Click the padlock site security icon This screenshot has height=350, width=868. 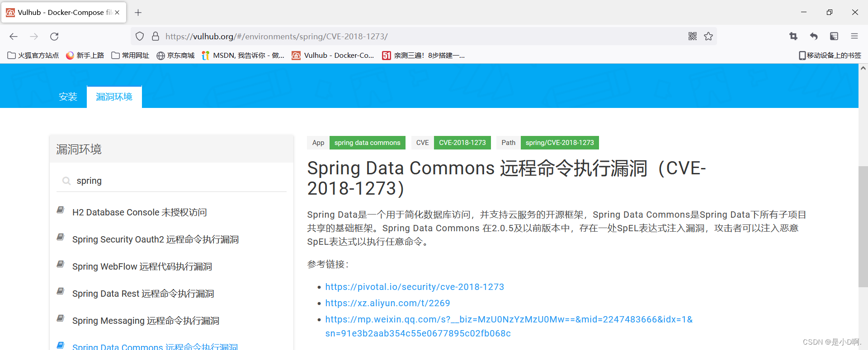coord(156,36)
